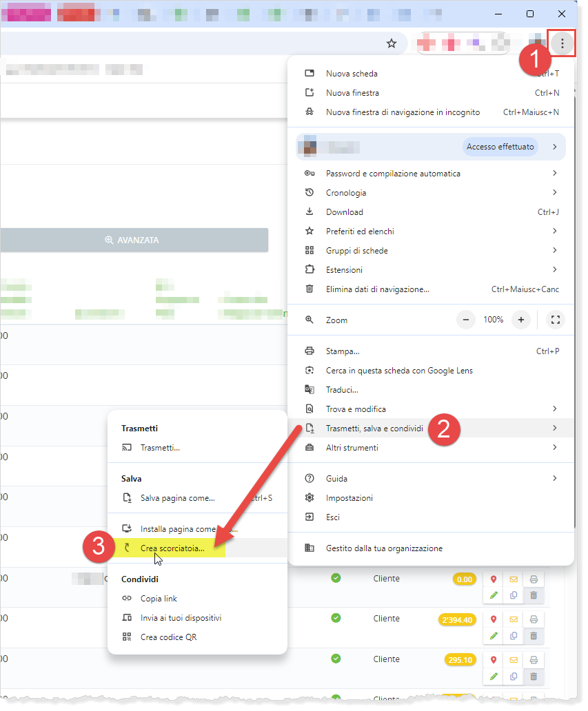Click yellow 295.10 amount badge
Image resolution: width=588 pixels, height=711 pixels.
[460, 660]
